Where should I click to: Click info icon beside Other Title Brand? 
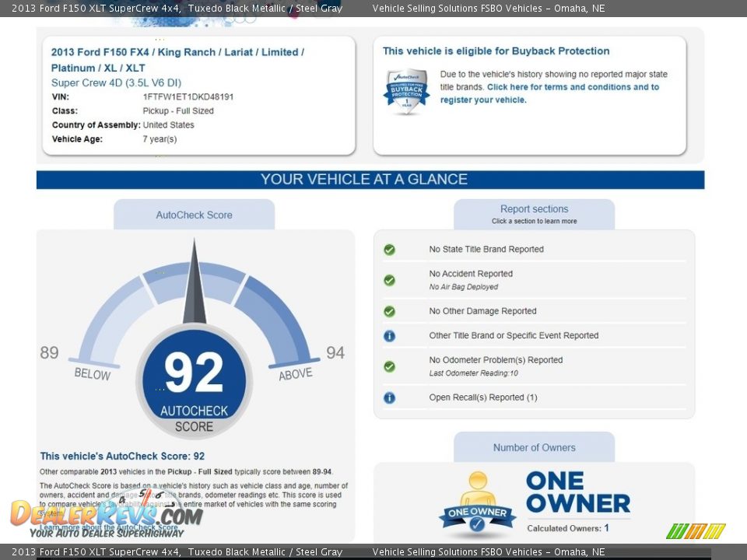(389, 336)
